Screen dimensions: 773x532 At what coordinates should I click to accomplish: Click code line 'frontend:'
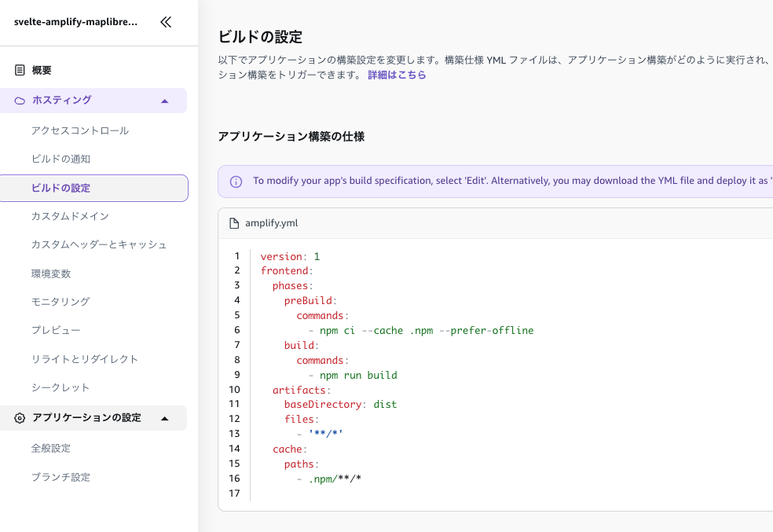[287, 270]
